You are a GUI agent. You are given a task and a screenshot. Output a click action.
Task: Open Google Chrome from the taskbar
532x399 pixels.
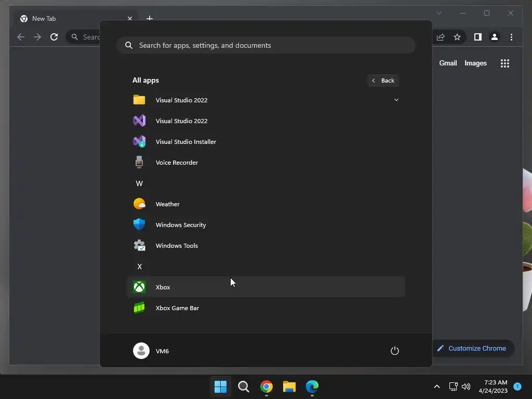tap(267, 387)
